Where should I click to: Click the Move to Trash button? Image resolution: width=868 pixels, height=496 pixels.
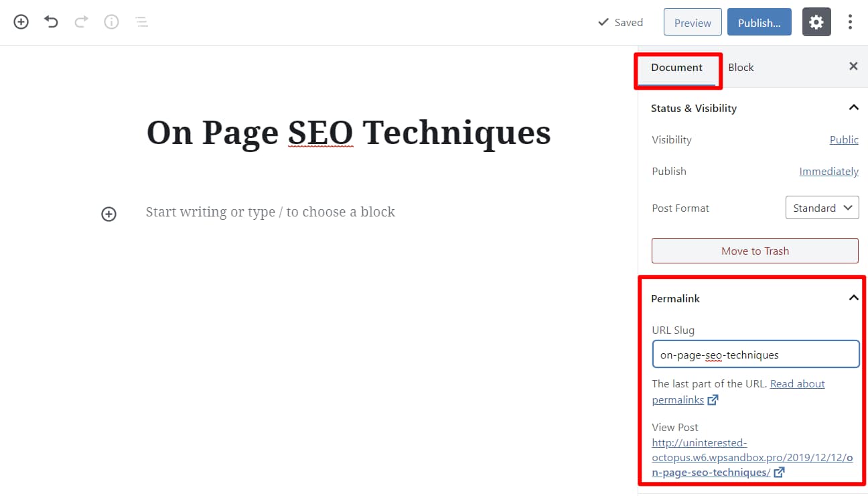pos(755,251)
